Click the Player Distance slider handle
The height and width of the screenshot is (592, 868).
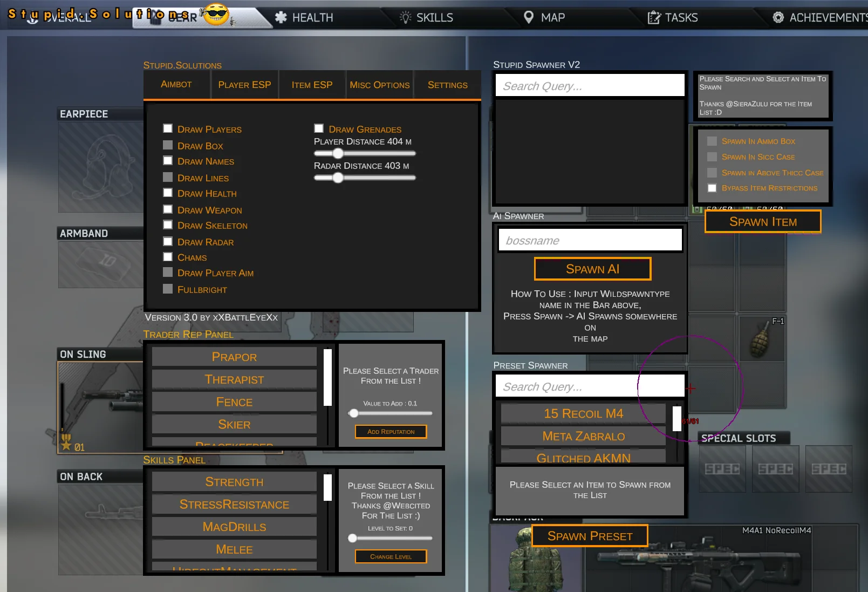338,153
